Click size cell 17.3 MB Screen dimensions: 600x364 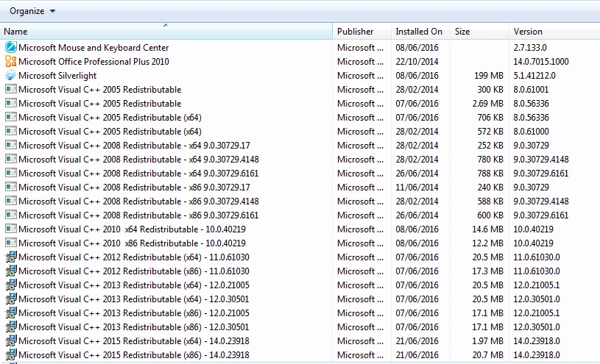pyautogui.click(x=487, y=271)
